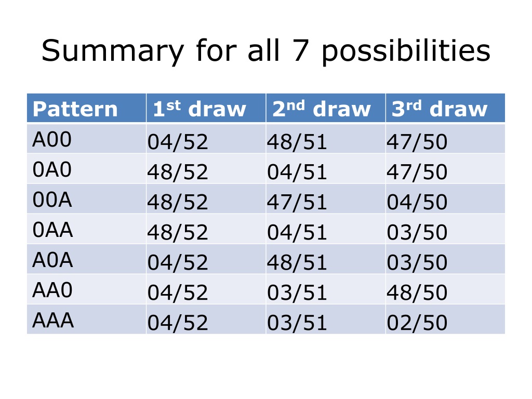Click the '00A' pattern cell

click(87, 199)
